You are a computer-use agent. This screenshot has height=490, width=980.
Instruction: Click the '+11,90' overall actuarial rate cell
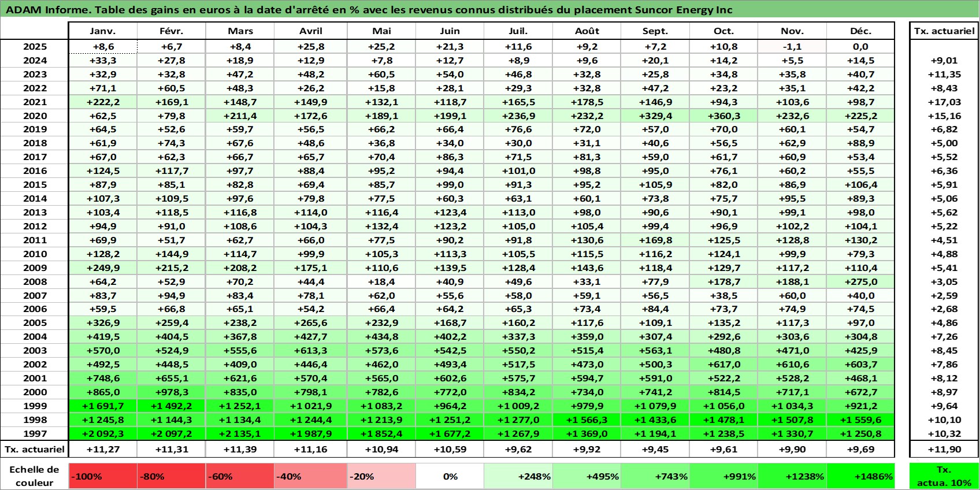944,449
